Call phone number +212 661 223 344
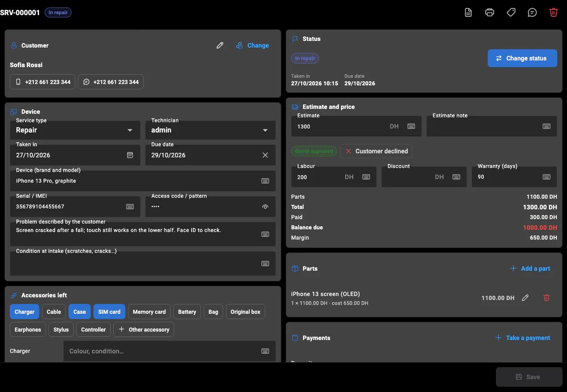Image resolution: width=567 pixels, height=392 pixels. 43,82
